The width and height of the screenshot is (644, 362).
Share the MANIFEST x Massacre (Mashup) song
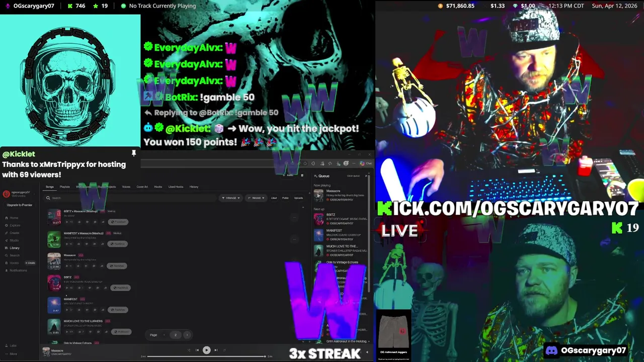pyautogui.click(x=103, y=244)
